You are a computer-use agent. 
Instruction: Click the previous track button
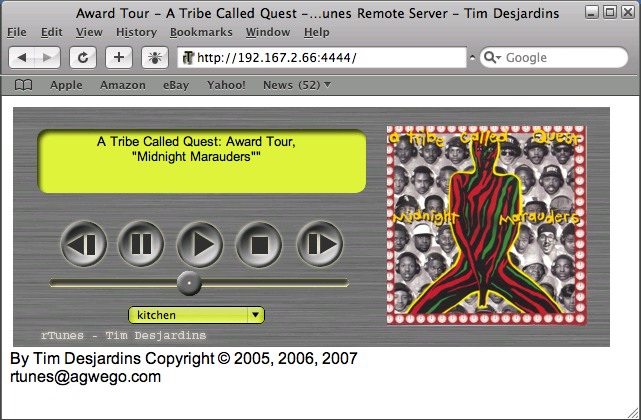pos(84,244)
